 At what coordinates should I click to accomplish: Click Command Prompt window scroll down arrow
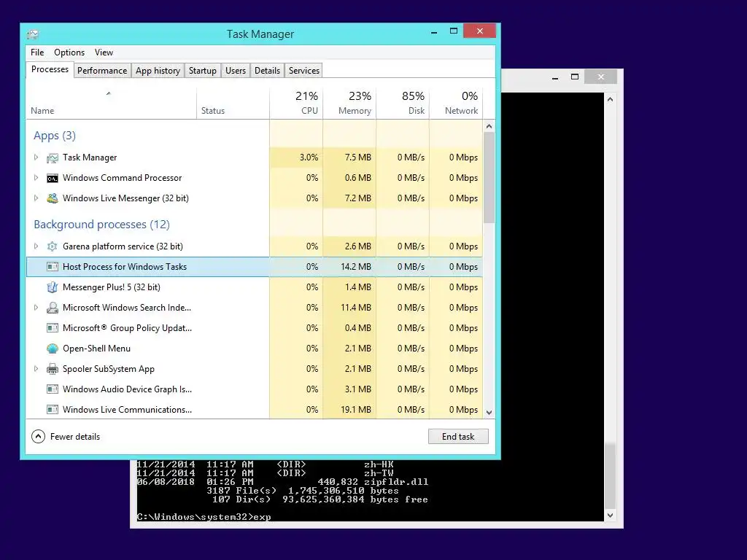(610, 516)
